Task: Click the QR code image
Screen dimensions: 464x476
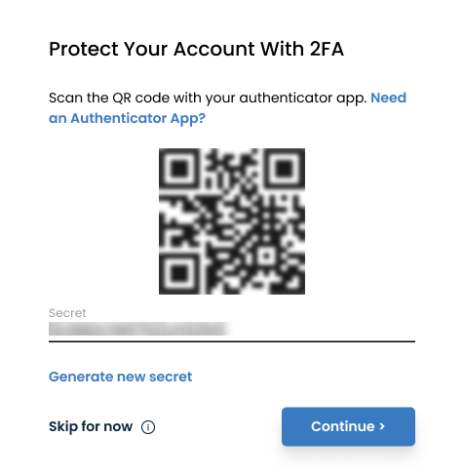Action: pos(232,221)
